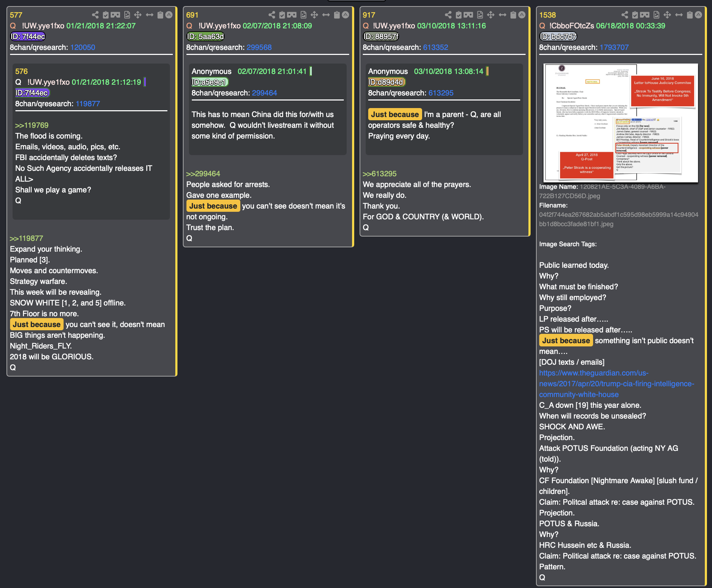Click the image file icon on post 577

[127, 15]
